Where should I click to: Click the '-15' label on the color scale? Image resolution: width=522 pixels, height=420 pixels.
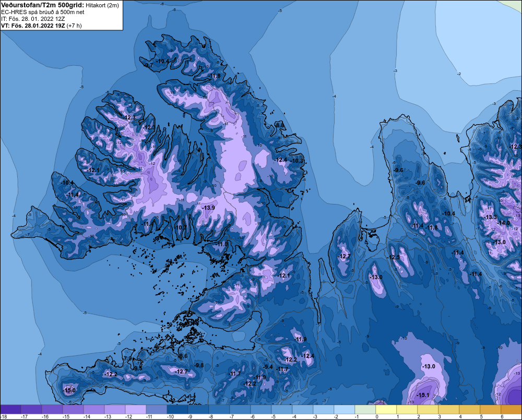point(66,417)
